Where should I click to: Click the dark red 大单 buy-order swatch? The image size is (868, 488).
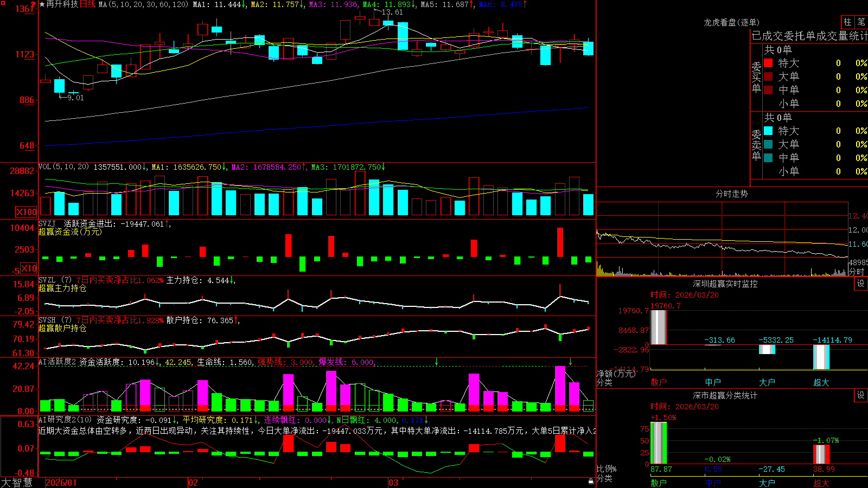tap(768, 76)
